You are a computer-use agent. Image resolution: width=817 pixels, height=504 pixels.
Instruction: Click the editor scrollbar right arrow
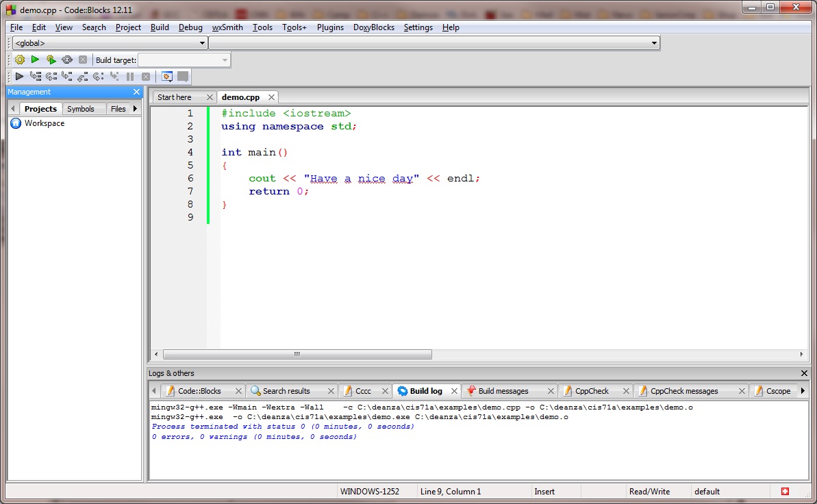(x=801, y=355)
